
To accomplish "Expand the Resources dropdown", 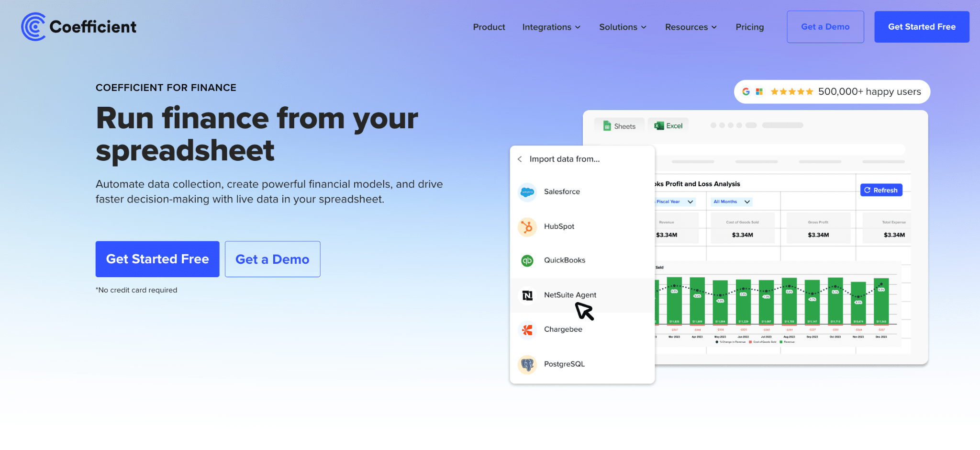I will tap(690, 27).
